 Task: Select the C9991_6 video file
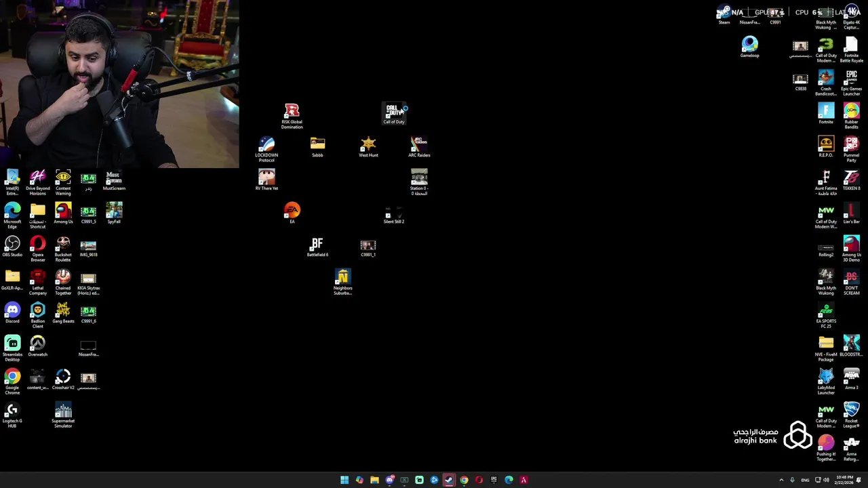88,313
